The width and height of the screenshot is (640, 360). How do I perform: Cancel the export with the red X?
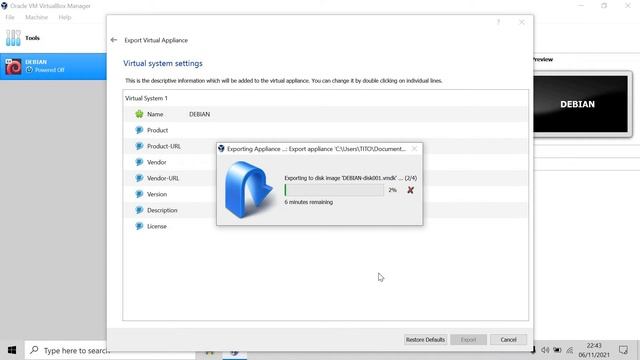pyautogui.click(x=410, y=190)
